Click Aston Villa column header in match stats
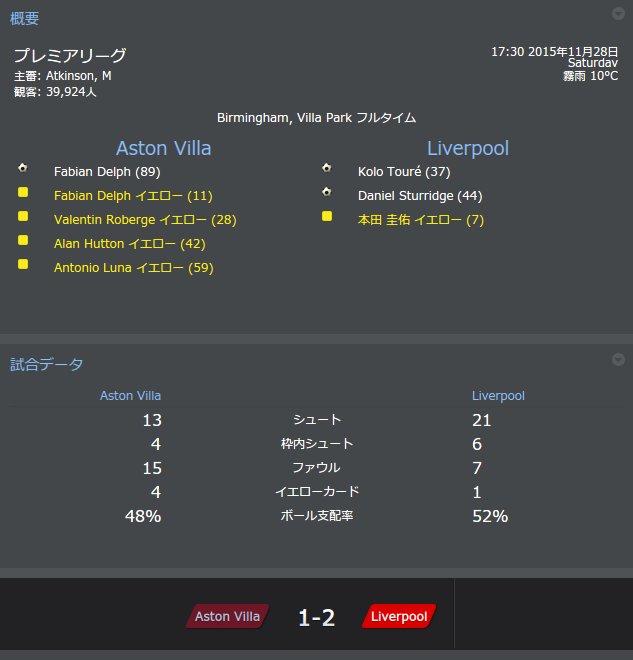The height and width of the screenshot is (660, 633). click(130, 396)
